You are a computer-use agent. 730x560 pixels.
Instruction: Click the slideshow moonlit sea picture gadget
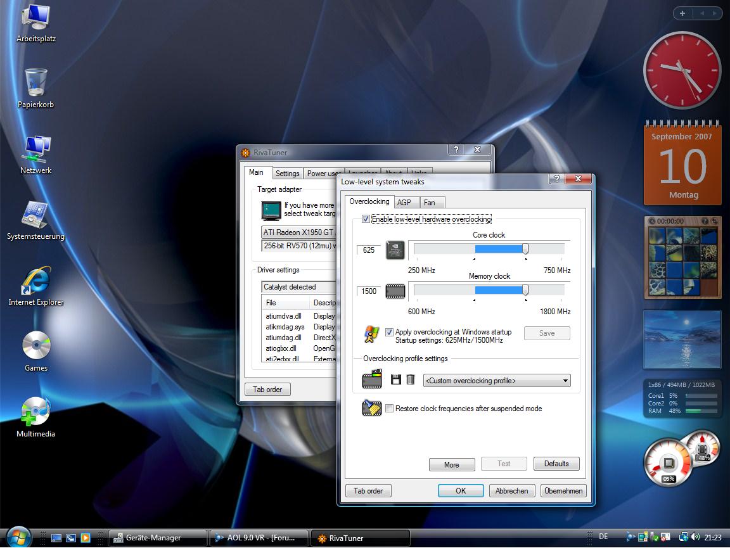point(682,340)
